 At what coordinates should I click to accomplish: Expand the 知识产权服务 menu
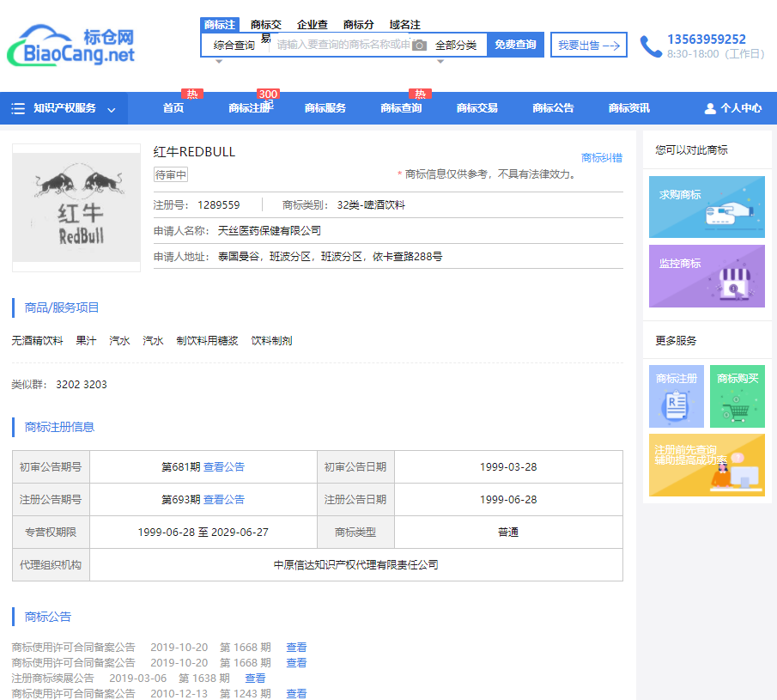point(64,108)
